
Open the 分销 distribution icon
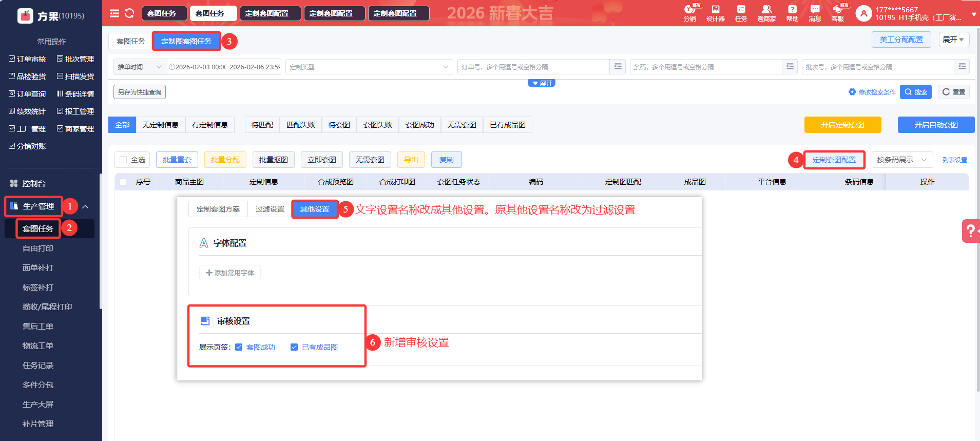689,13
